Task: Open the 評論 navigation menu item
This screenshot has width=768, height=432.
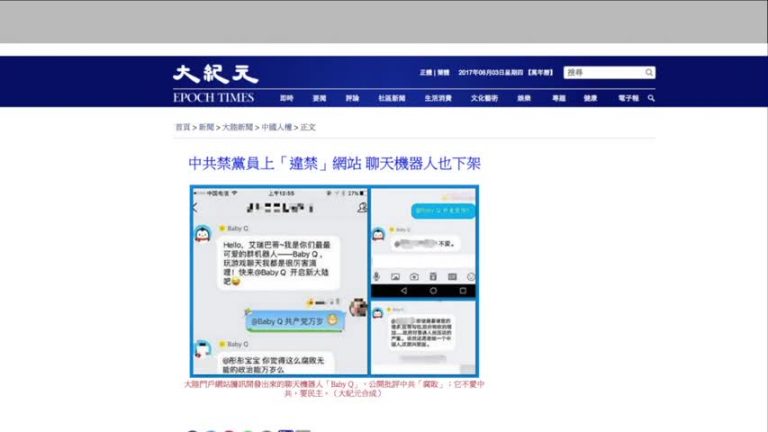Action: tap(352, 98)
